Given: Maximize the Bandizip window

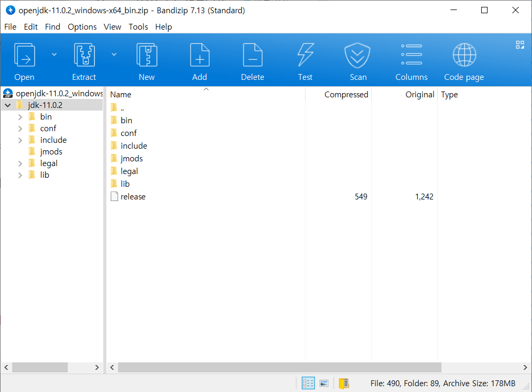Looking at the screenshot, I should 484,10.
